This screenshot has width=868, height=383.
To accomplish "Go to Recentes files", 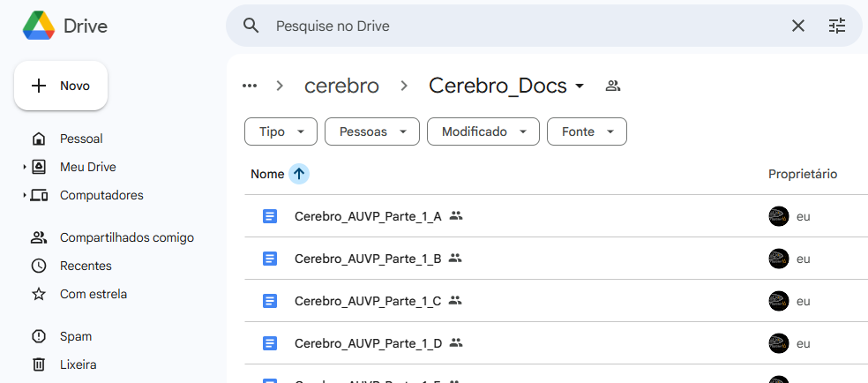I will [x=85, y=266].
